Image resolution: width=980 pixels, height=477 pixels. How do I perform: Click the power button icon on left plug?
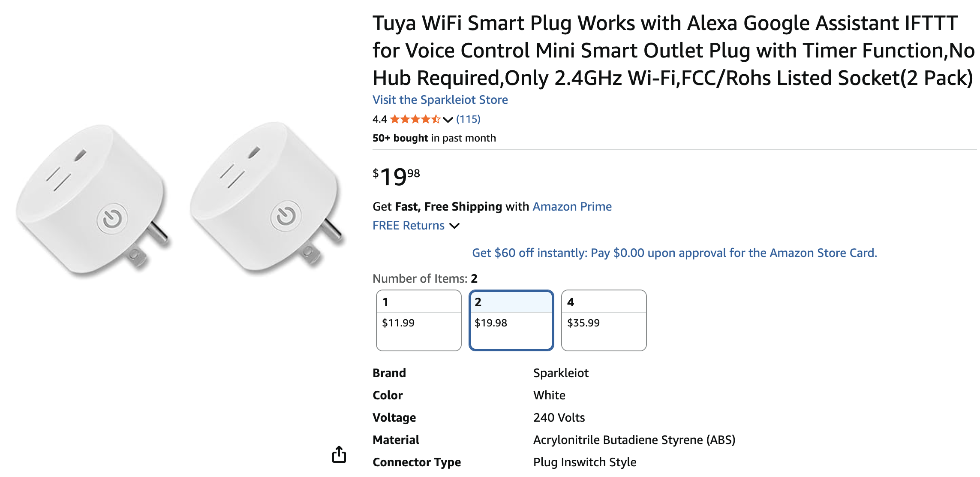point(112,219)
